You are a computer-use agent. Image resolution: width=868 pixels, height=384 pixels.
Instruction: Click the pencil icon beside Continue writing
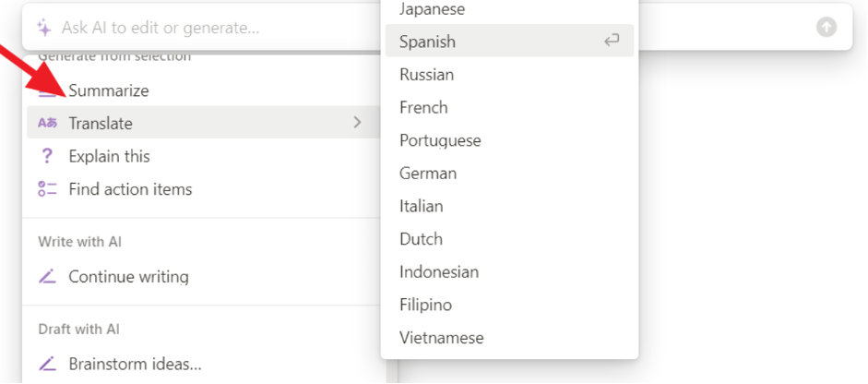pos(47,276)
